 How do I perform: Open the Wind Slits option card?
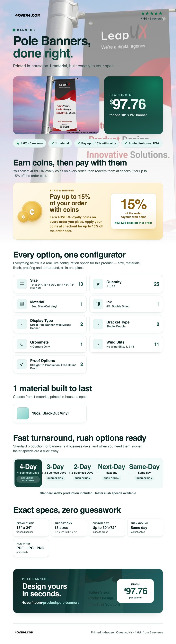coord(126,344)
